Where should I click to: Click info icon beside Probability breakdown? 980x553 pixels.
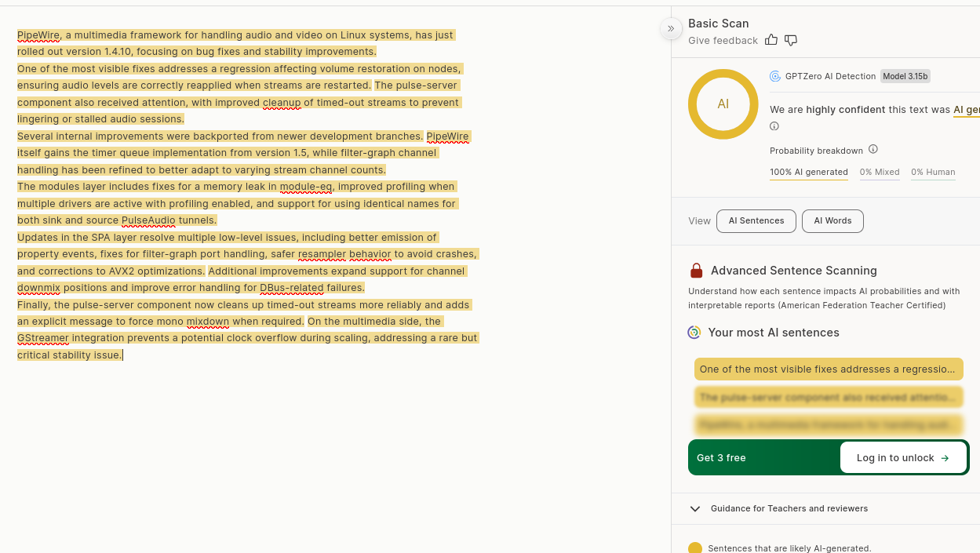click(873, 150)
